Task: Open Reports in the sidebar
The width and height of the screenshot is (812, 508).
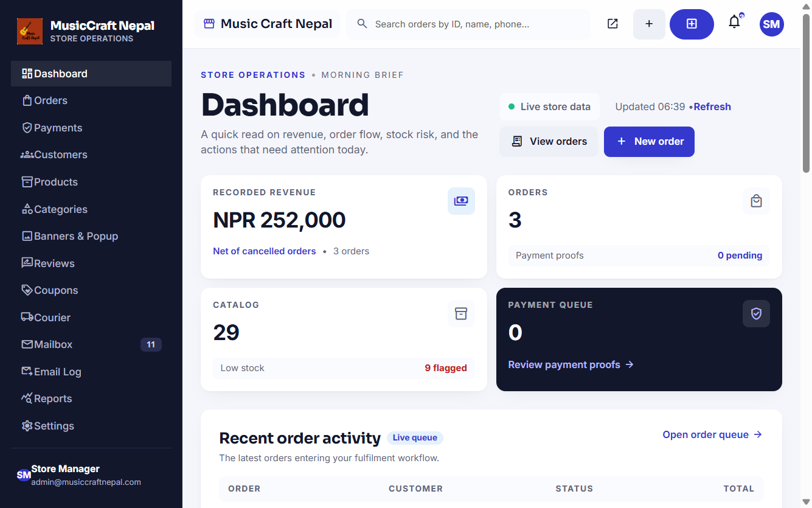Action: [x=91, y=398]
